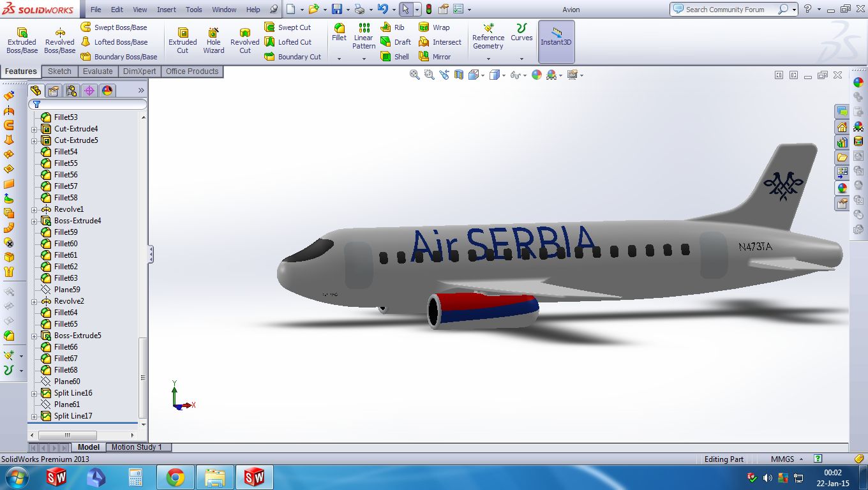Switch to Motion Study 1

[137, 447]
